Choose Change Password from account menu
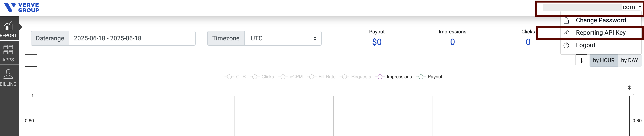The width and height of the screenshot is (644, 136). coord(600,20)
